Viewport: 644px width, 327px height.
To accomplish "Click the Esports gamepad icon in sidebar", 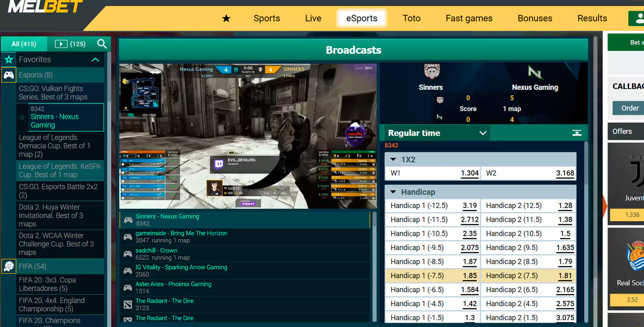I will pyautogui.click(x=9, y=75).
